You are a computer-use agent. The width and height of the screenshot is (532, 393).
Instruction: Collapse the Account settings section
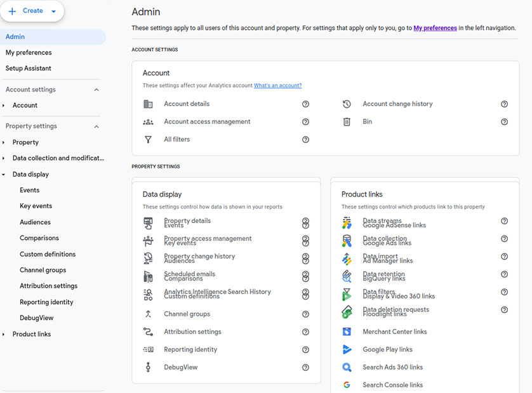tap(96, 90)
